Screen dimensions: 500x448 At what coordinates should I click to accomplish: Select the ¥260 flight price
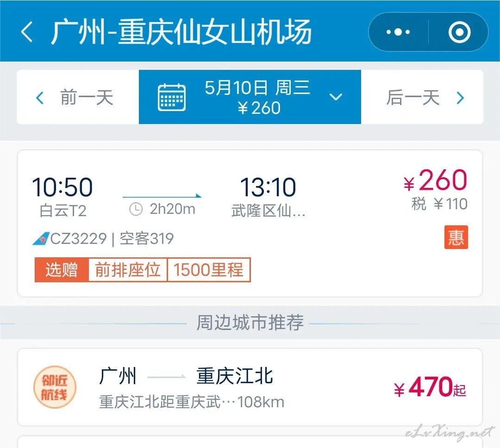[436, 181]
